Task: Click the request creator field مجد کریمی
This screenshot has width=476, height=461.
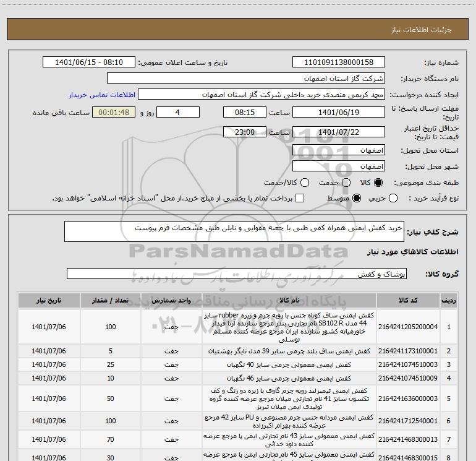Action: [261, 95]
